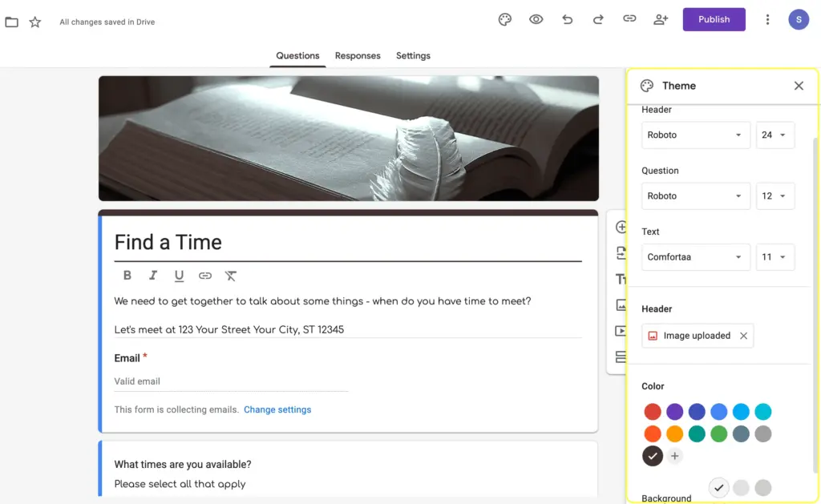Switch to the Responses tab
This screenshot has width=821, height=504.
point(358,56)
